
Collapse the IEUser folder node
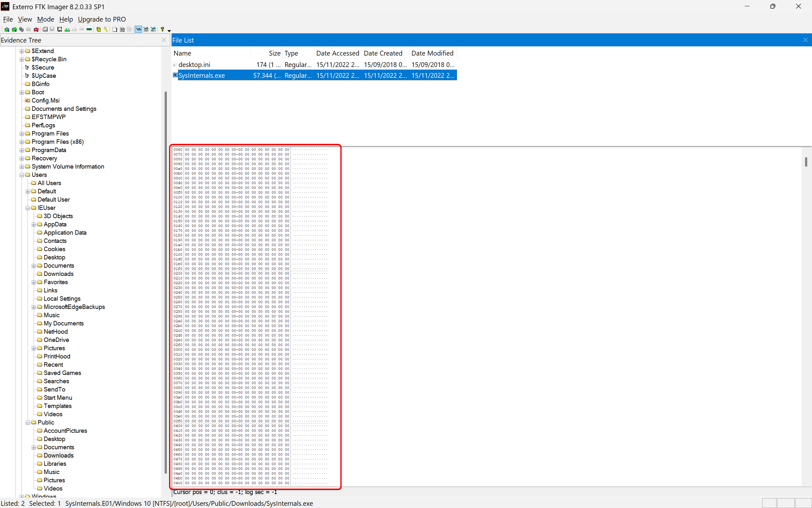tap(28, 208)
